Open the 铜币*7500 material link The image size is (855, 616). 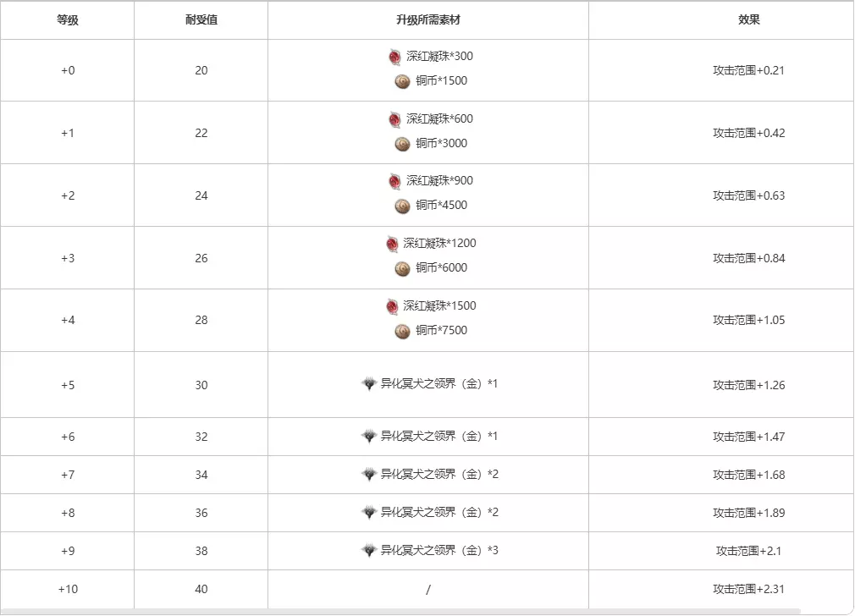pyautogui.click(x=441, y=331)
